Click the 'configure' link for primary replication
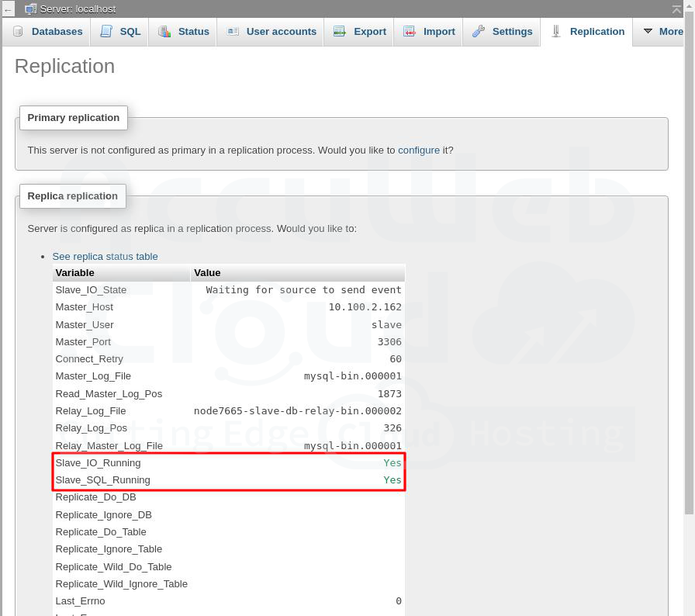 pos(418,150)
